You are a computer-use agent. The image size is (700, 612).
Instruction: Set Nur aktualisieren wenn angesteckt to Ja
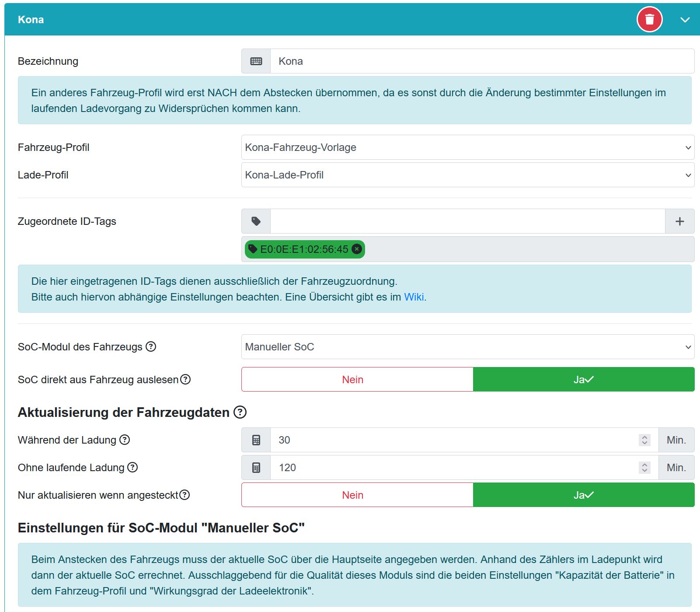pos(584,495)
